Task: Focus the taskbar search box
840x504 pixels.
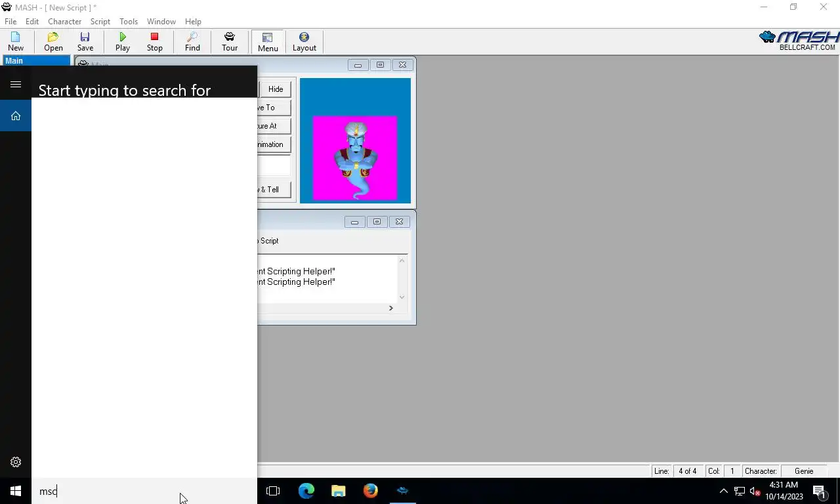Action: [x=144, y=491]
